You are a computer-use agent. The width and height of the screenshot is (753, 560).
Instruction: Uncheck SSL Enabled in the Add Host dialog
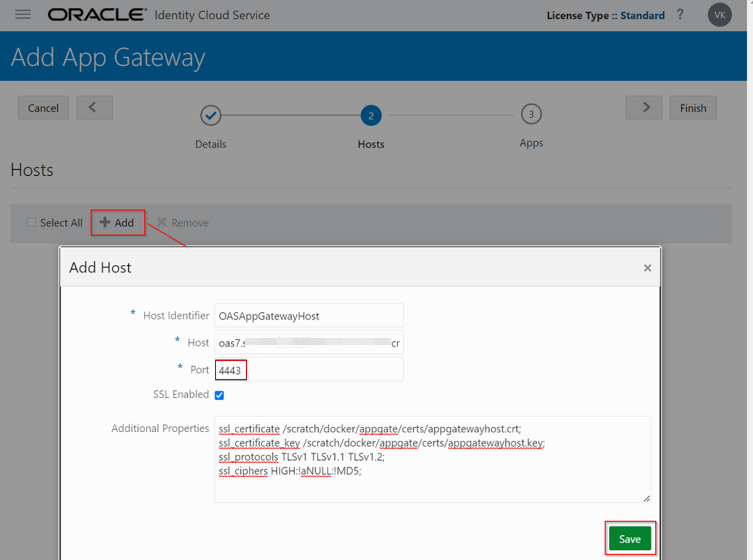pyautogui.click(x=219, y=394)
